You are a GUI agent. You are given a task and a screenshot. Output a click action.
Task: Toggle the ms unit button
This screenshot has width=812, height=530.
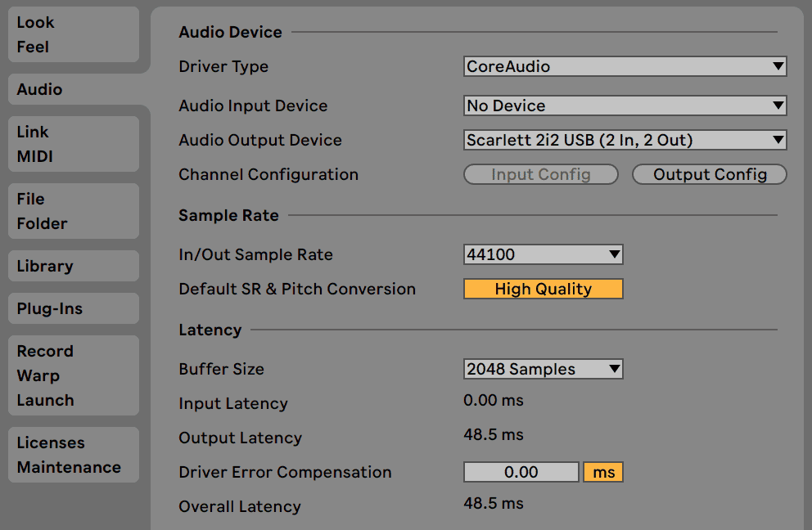coord(604,472)
